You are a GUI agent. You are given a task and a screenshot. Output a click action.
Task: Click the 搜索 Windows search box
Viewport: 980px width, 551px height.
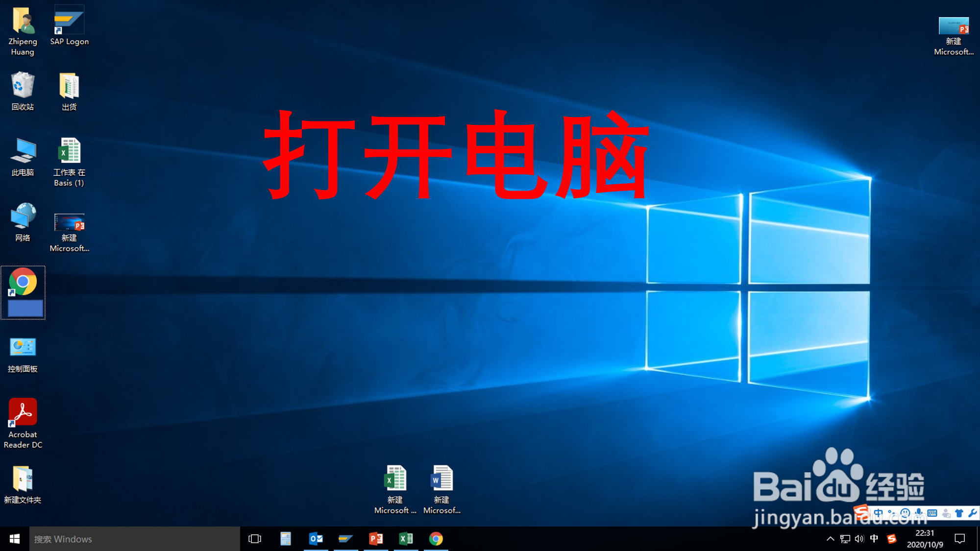135,539
